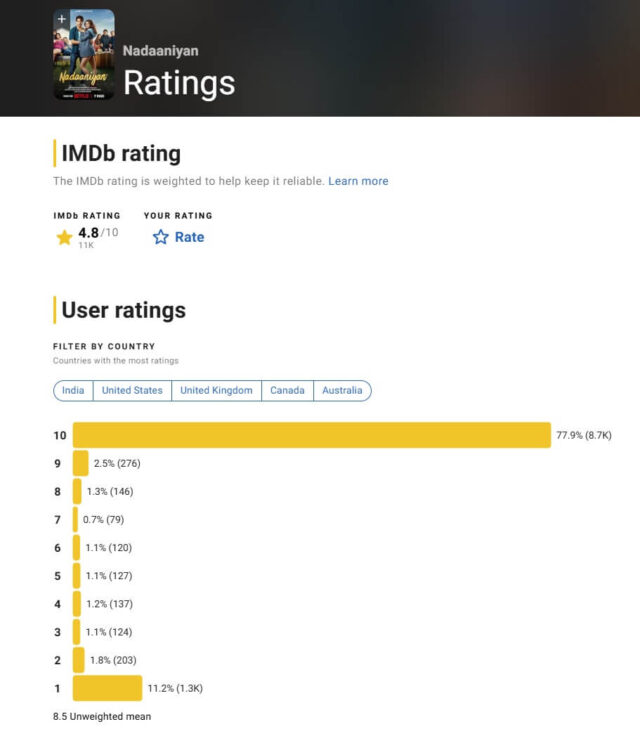Click the 8-star bar showing 1.3%
This screenshot has width=640, height=743.
click(77, 491)
